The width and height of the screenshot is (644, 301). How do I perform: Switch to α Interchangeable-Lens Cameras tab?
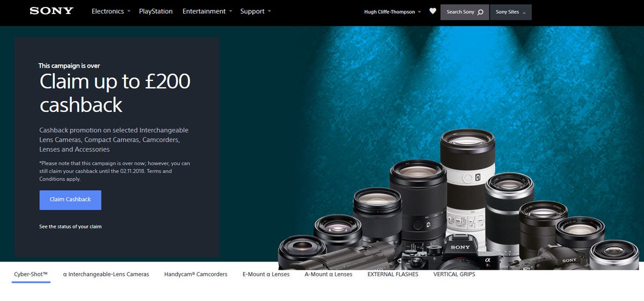[x=106, y=274]
